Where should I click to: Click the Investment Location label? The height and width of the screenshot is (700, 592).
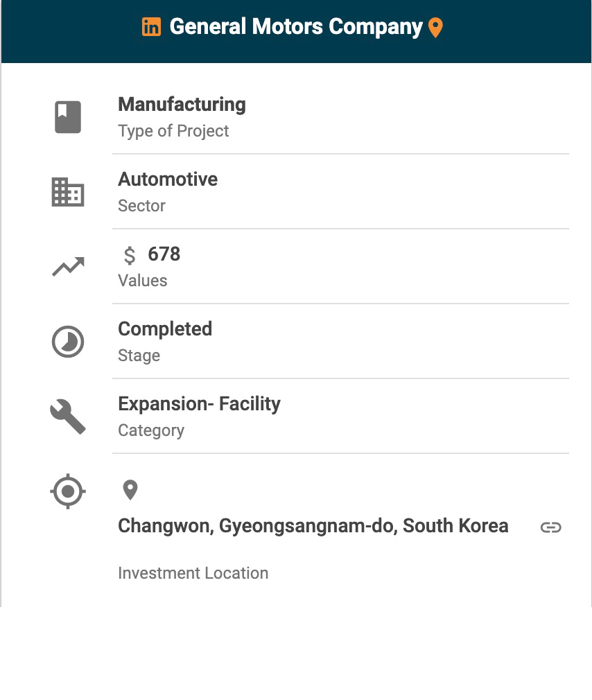pyautogui.click(x=193, y=573)
